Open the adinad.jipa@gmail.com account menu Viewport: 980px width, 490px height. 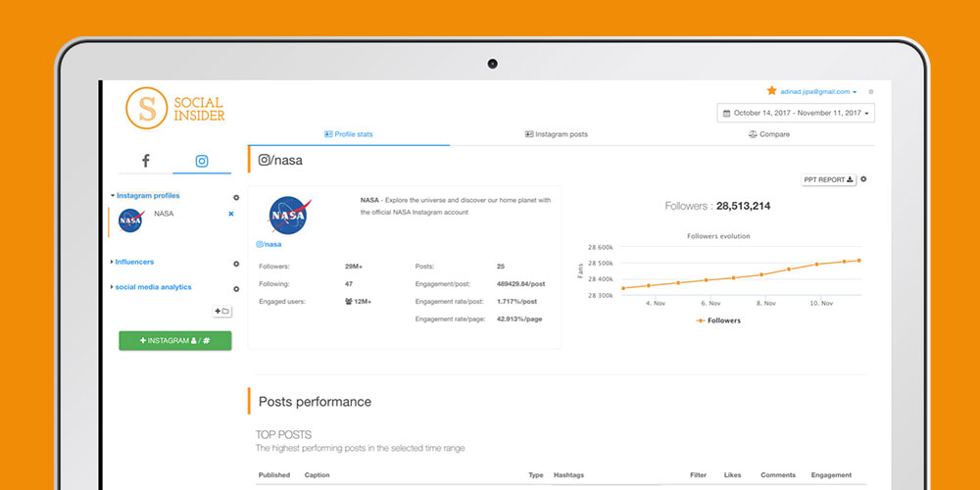(818, 92)
